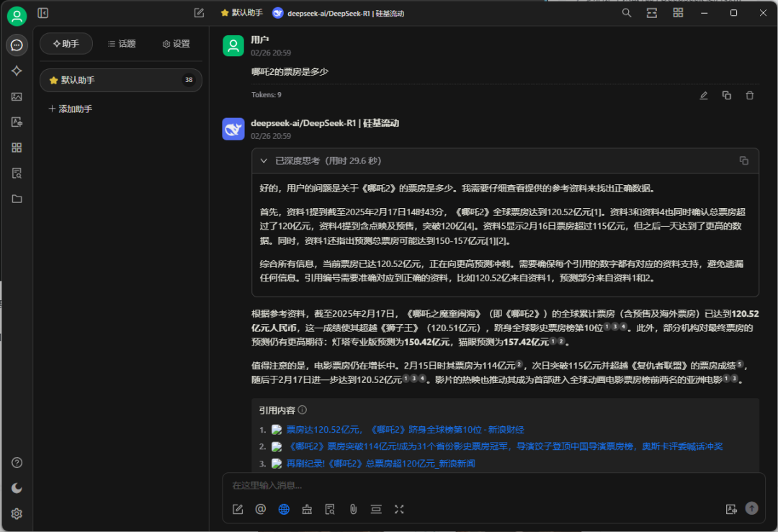
Task: Click the user message text 哪吒2的票房是多少
Action: pyautogui.click(x=290, y=72)
